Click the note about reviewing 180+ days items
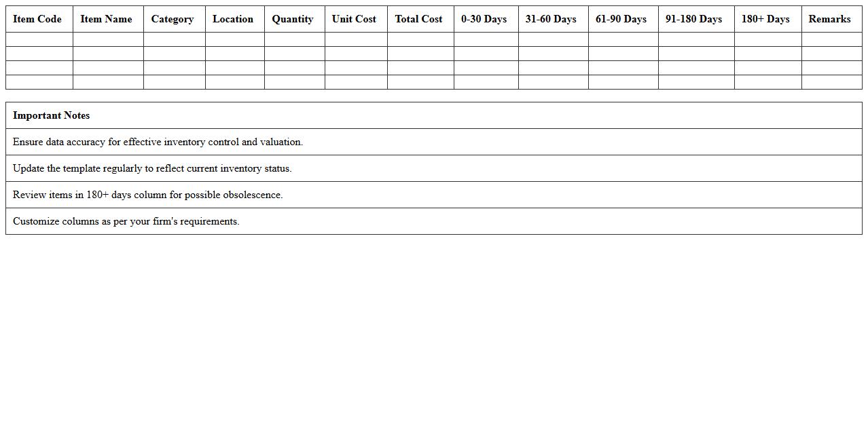Image resolution: width=868 pixels, height=441 pixels. click(147, 195)
